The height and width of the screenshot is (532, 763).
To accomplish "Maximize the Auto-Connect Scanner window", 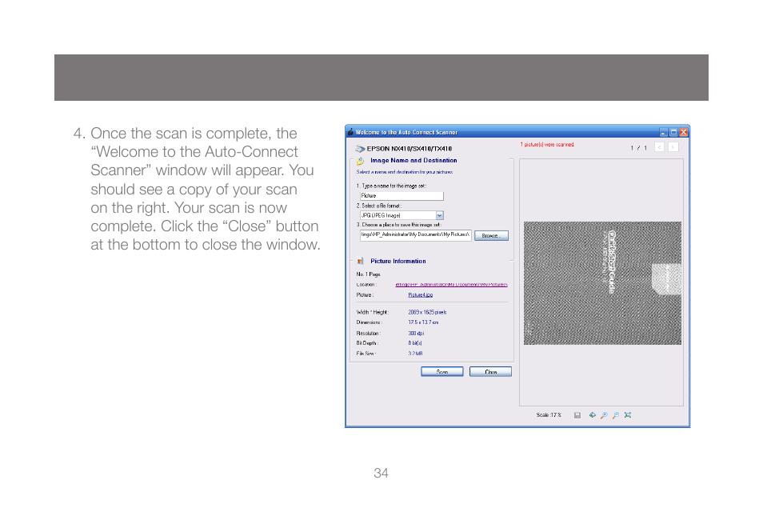I will (673, 132).
